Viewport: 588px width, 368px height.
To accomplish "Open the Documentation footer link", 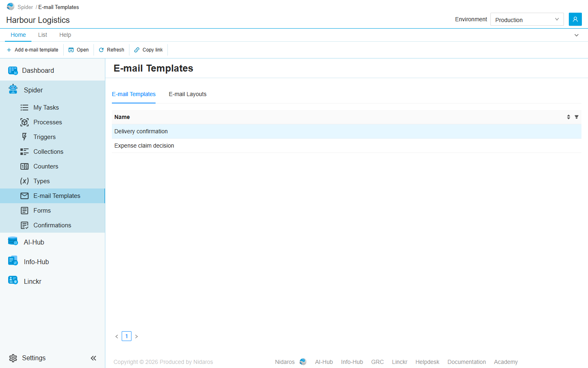I will (x=467, y=362).
